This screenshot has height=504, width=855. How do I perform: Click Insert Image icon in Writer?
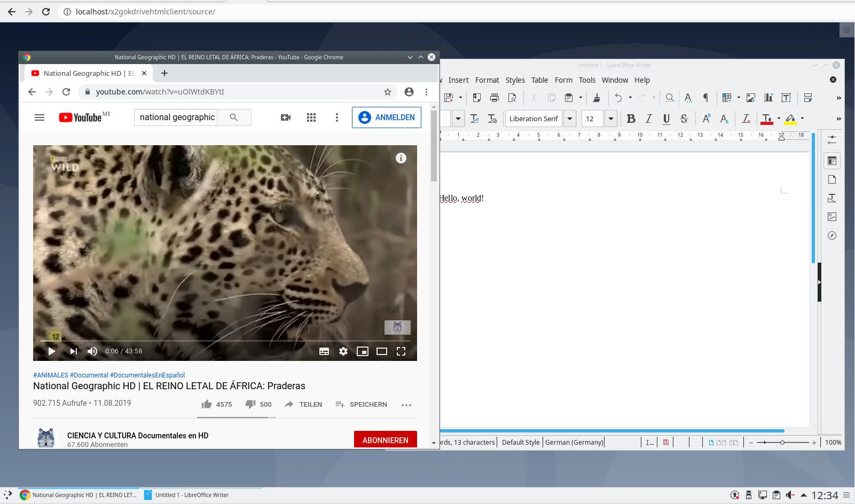[751, 98]
